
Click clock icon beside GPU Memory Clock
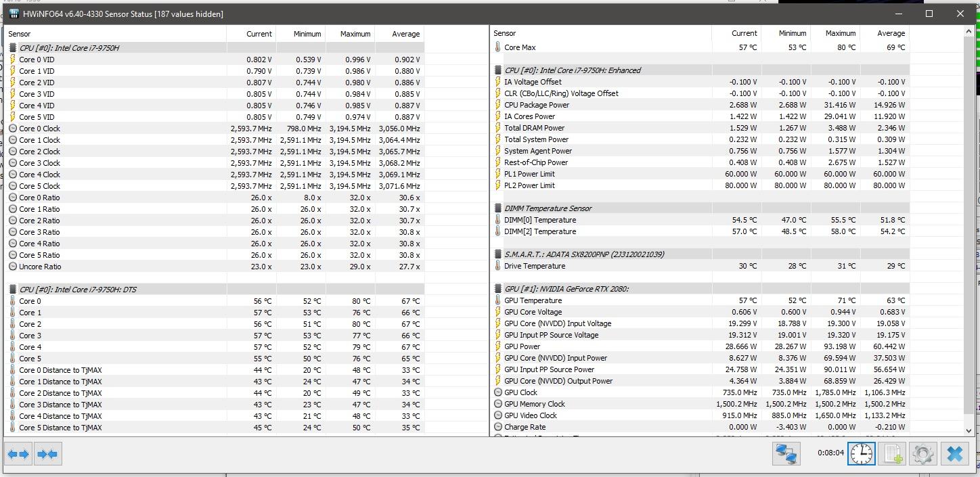pos(498,404)
